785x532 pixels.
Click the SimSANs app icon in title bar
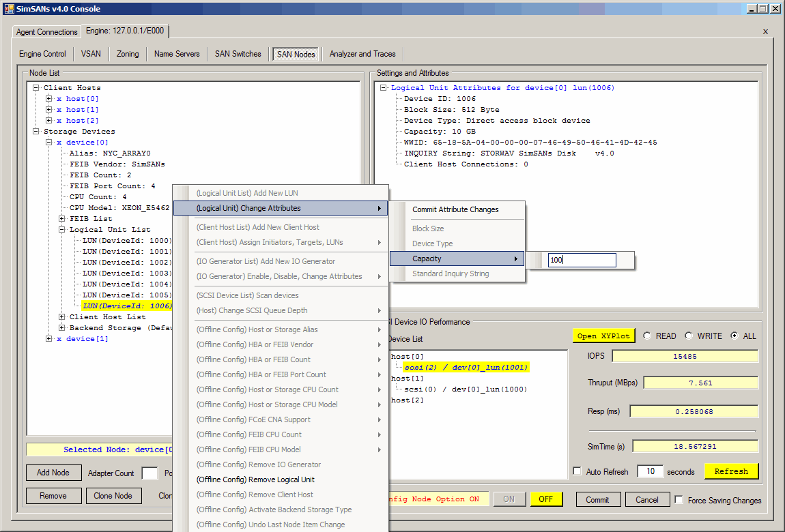10,8
